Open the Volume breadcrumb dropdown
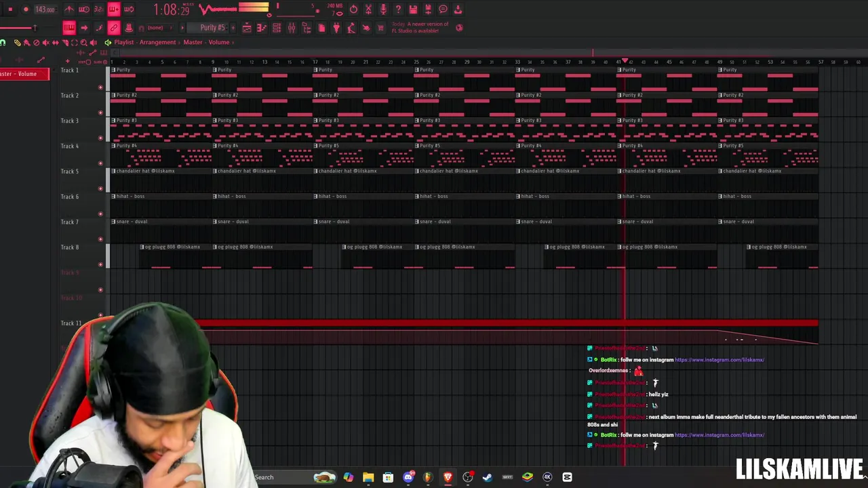Screen dimensions: 868x488 [218, 42]
